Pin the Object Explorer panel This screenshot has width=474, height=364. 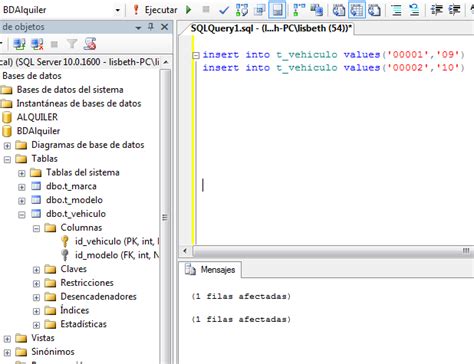tap(151, 27)
